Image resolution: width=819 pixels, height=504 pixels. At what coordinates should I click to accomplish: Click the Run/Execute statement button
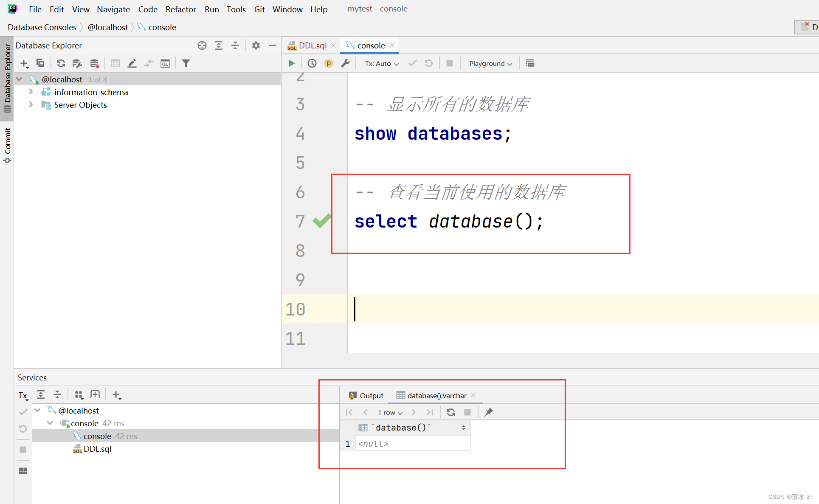click(x=291, y=63)
